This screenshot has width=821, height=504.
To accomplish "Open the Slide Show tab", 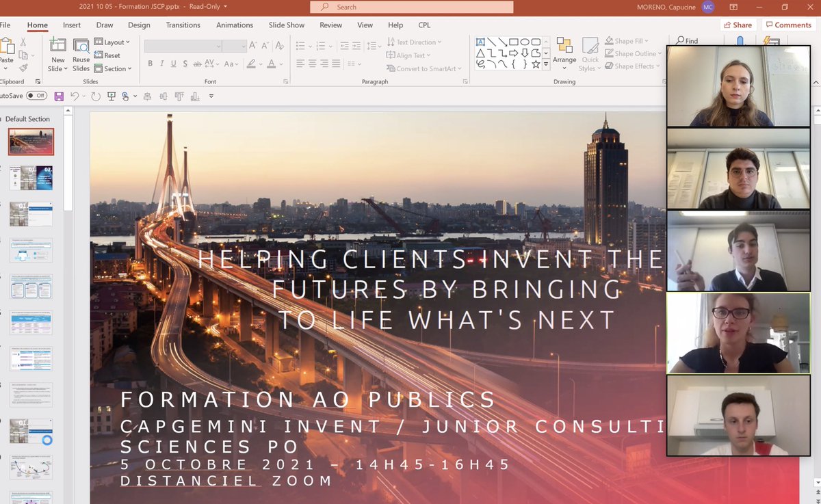I will click(287, 25).
